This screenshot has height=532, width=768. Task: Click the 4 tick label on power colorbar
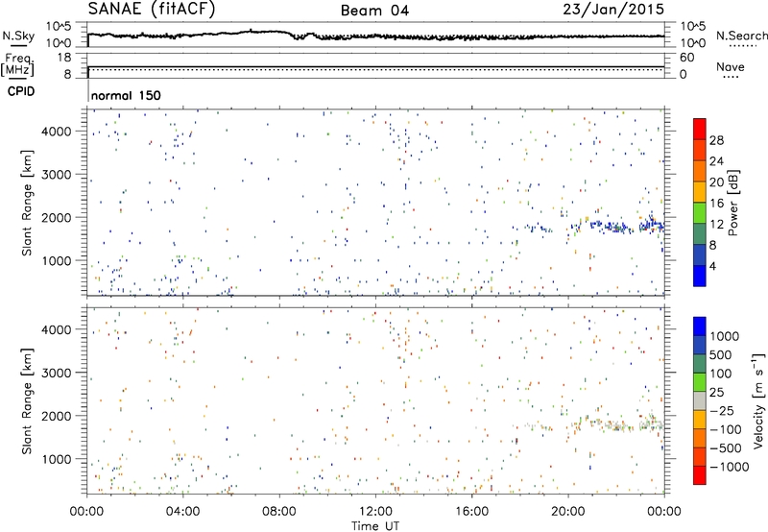pyautogui.click(x=713, y=266)
